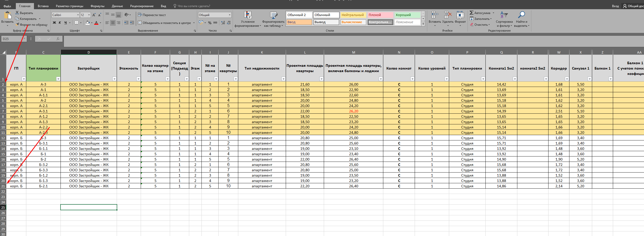Apply the Плохой cell style
The image size is (644, 236).
click(380, 15)
